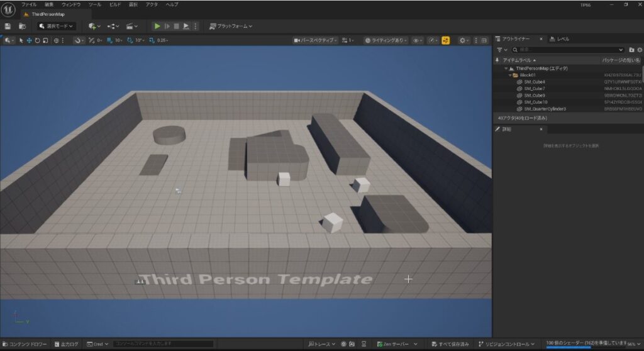Change the grid snap value 10
Screen dimensions: 644x351
pyautogui.click(x=119, y=40)
